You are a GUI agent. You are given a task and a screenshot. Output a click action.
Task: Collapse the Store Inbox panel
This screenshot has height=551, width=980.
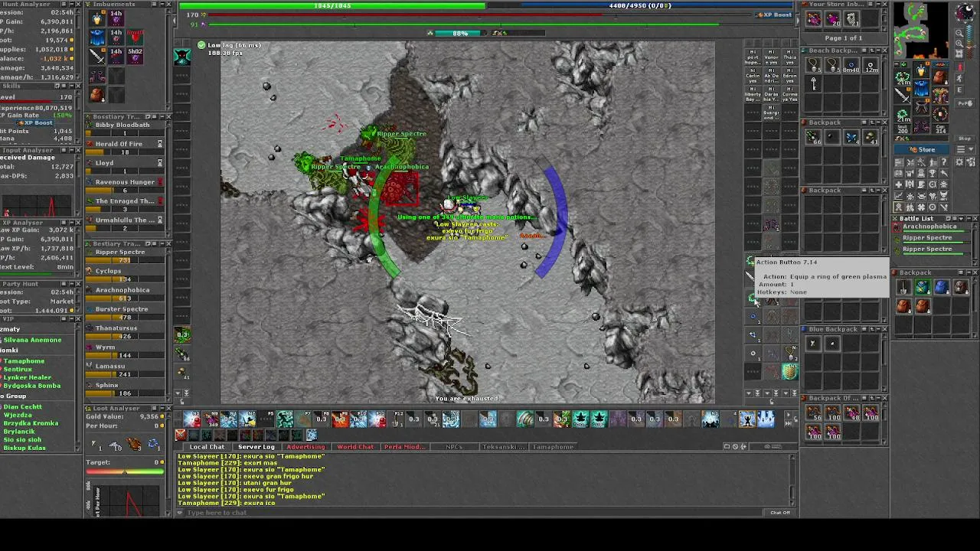[877, 5]
